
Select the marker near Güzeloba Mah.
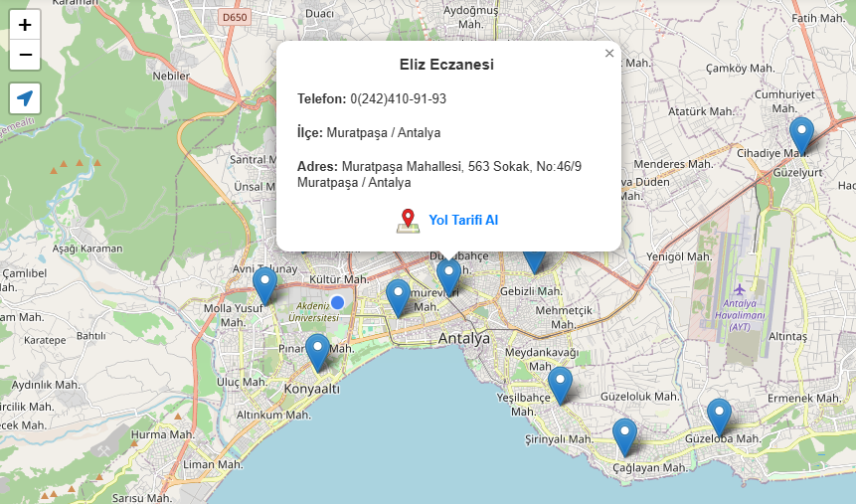[x=719, y=417]
